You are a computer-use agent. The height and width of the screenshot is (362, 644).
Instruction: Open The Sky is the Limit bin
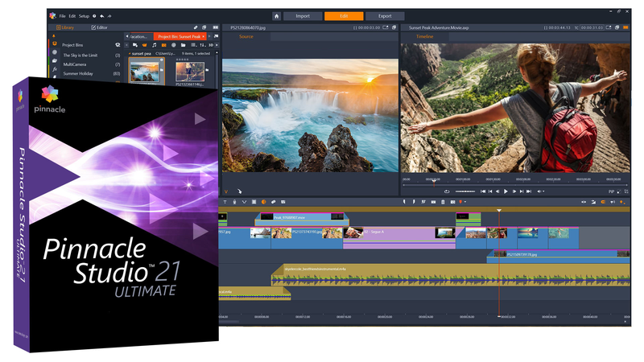80,55
